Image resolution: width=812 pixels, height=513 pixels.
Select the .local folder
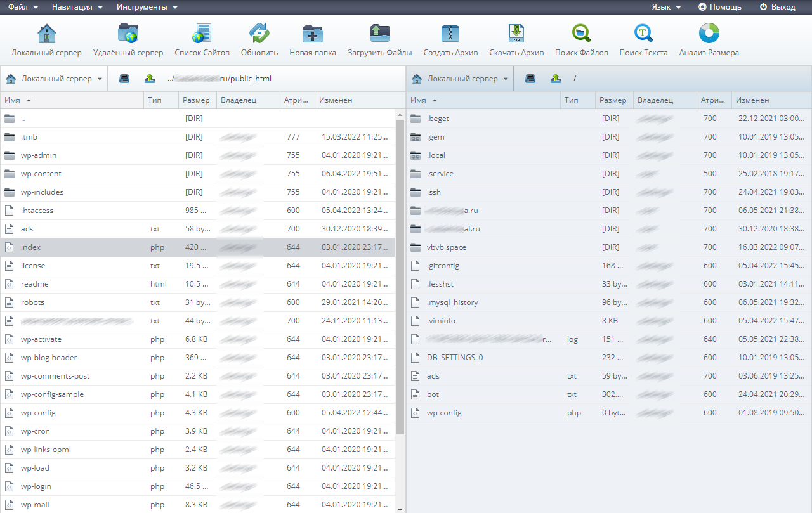[609, 155]
